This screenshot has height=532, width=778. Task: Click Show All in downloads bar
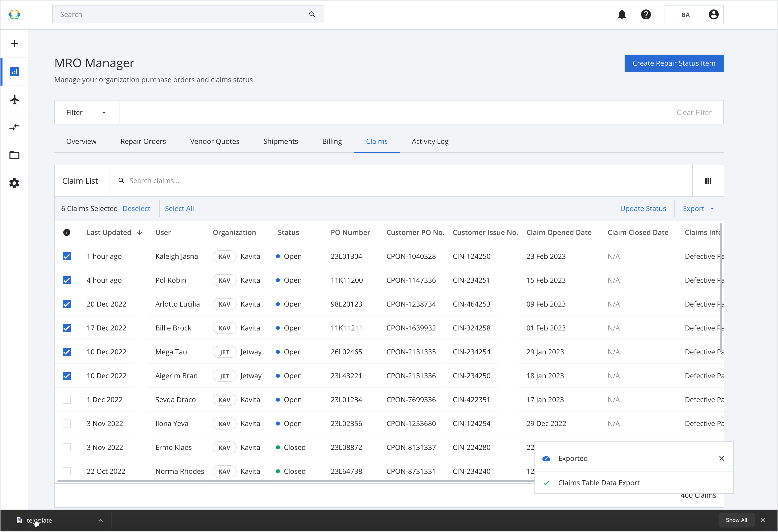coord(736,520)
